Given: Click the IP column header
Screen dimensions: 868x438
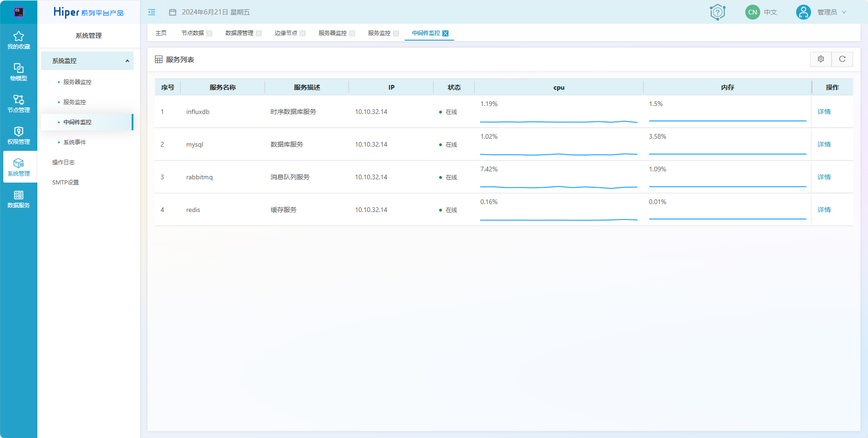Looking at the screenshot, I should [x=392, y=87].
